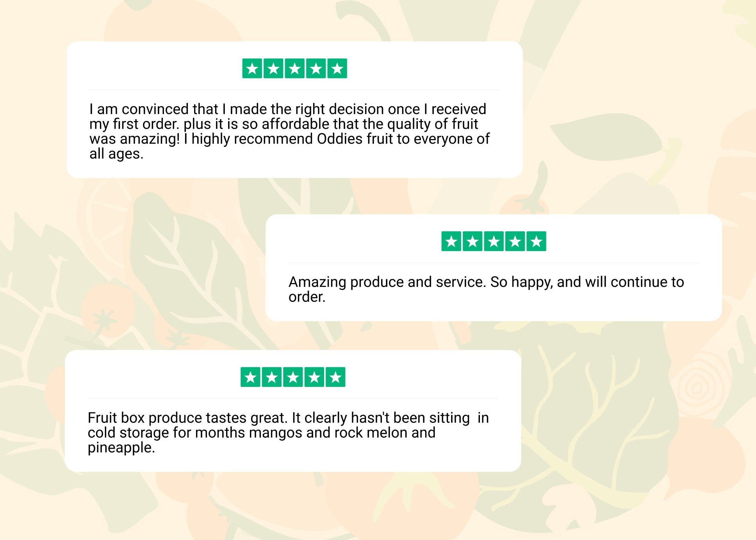The width and height of the screenshot is (756, 540).
Task: Select the third star above the Oddies fruit review
Action: point(294,69)
